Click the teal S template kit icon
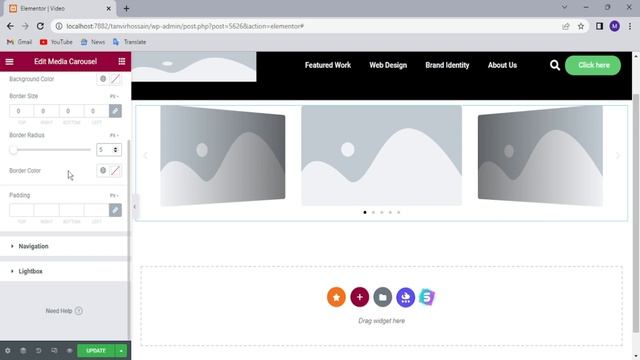The width and height of the screenshot is (640, 360). coord(427,297)
